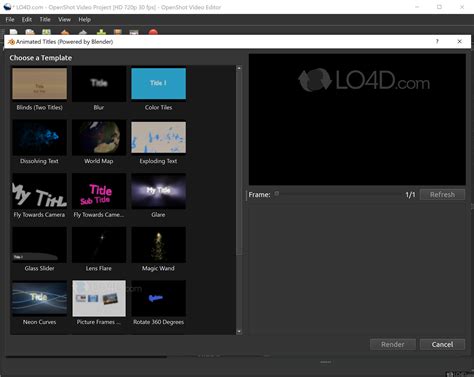Open the Help menu
Viewport: 474px width, 377px height.
click(x=84, y=20)
